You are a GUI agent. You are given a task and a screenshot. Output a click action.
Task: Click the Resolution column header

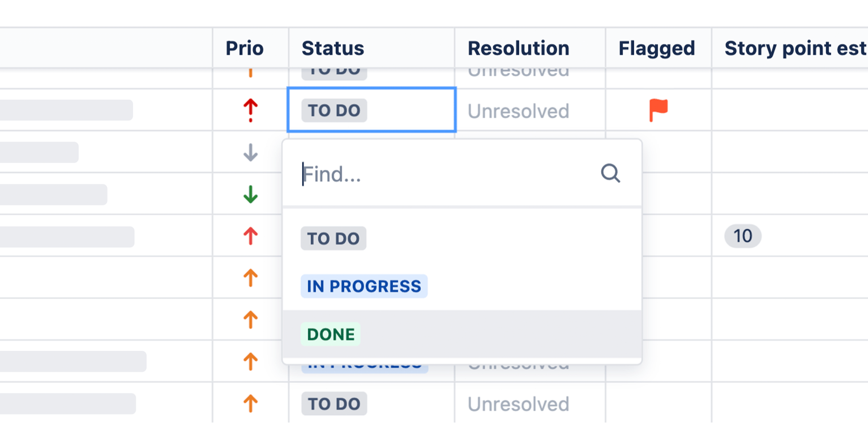(518, 48)
